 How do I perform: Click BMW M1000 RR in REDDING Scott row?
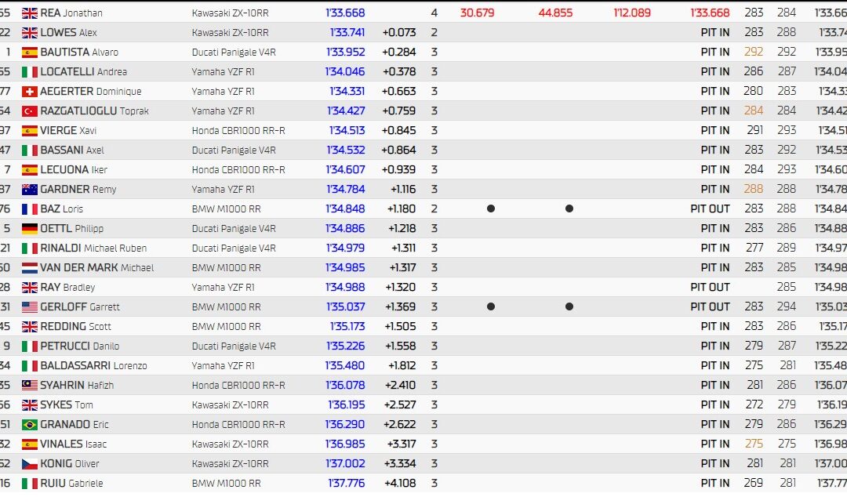(227, 327)
